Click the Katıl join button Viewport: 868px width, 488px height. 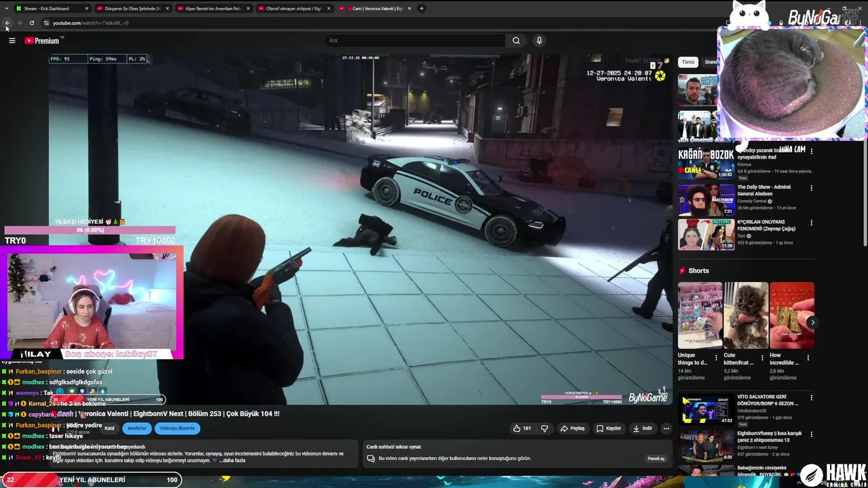click(x=109, y=428)
